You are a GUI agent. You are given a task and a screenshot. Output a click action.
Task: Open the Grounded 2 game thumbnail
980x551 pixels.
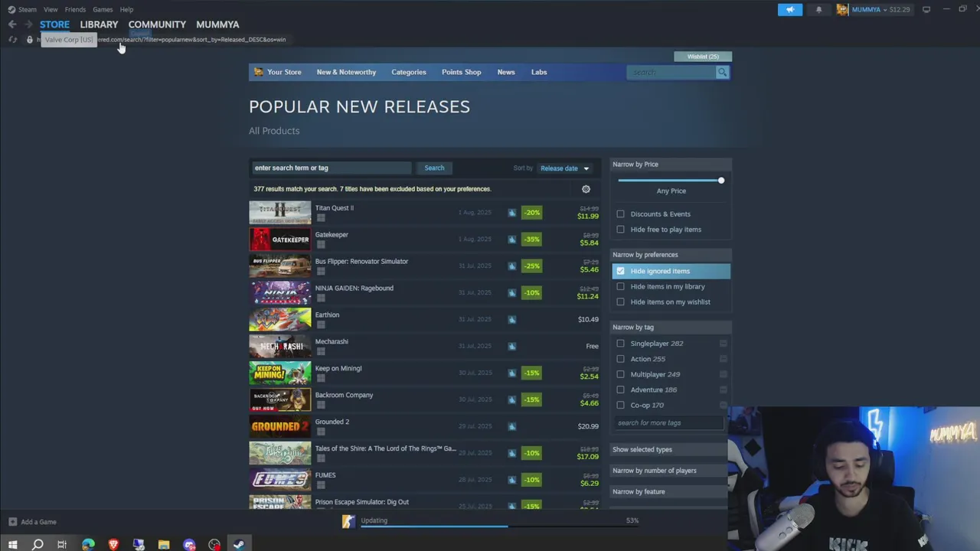(x=280, y=426)
